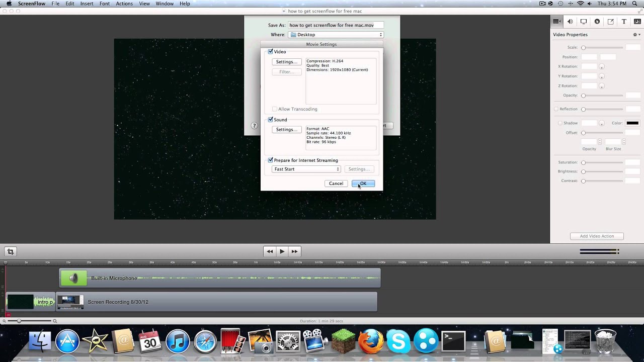Open Sound Settings… button

click(287, 130)
